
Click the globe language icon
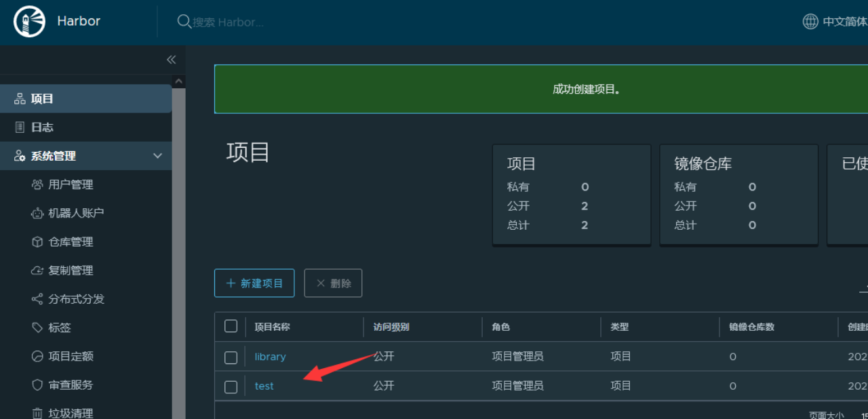(810, 22)
